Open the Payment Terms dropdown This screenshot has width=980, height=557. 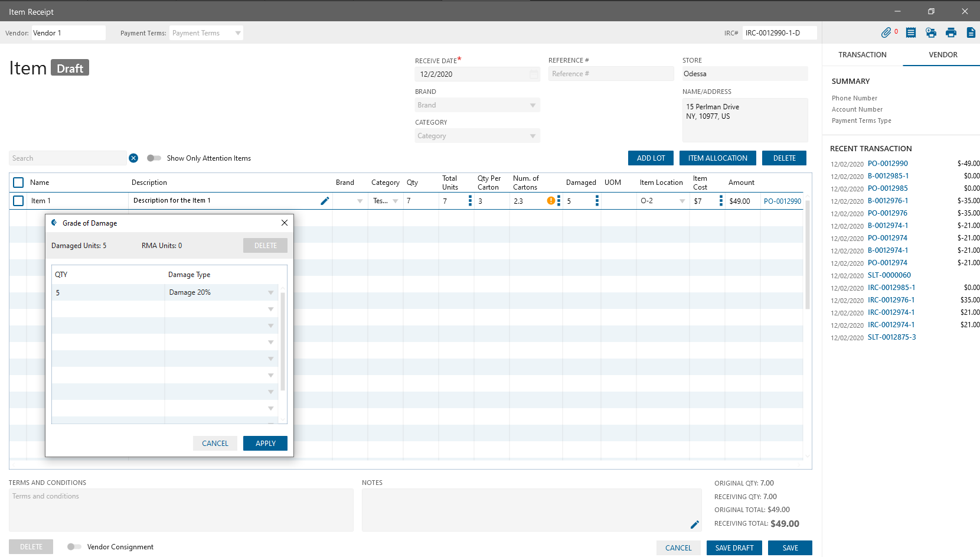pos(238,33)
